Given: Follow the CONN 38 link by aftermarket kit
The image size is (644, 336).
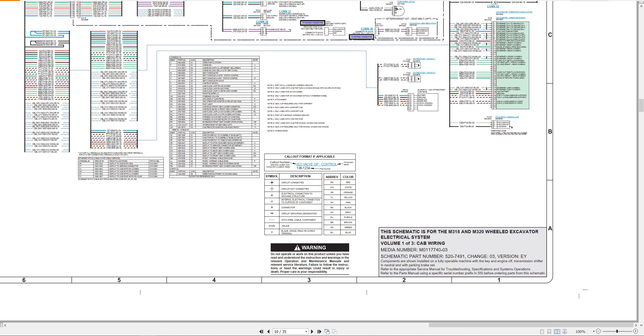Looking at the screenshot, I should pyautogui.click(x=367, y=29).
